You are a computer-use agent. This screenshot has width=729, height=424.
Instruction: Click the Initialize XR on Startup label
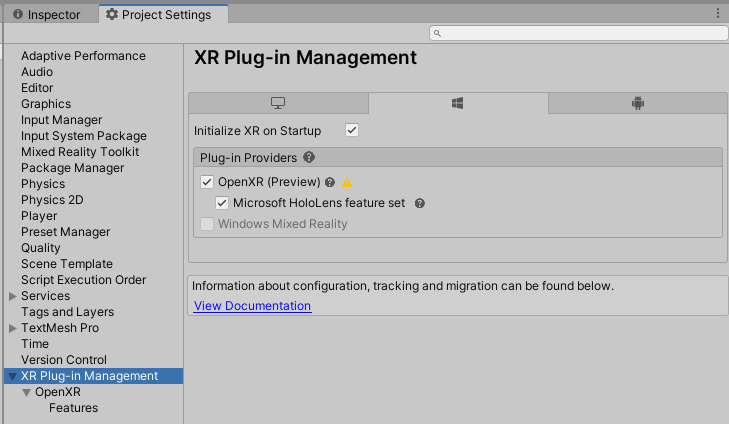tap(258, 131)
